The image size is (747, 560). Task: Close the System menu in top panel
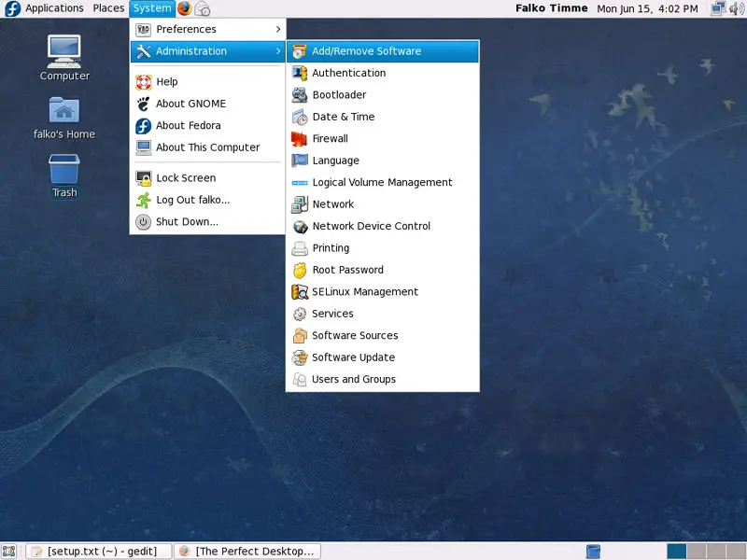click(x=152, y=8)
